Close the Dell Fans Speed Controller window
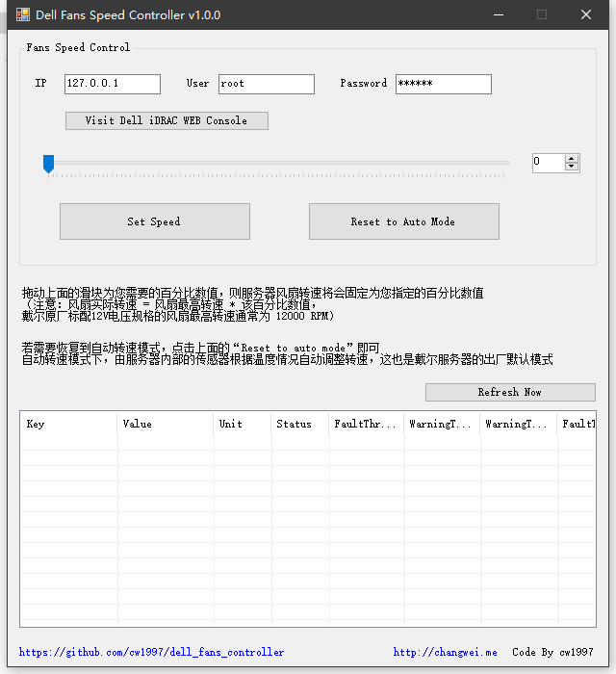The height and width of the screenshot is (674, 616). (586, 14)
